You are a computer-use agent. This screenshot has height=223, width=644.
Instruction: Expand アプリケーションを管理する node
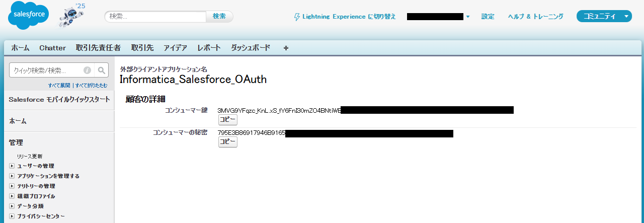coord(12,176)
